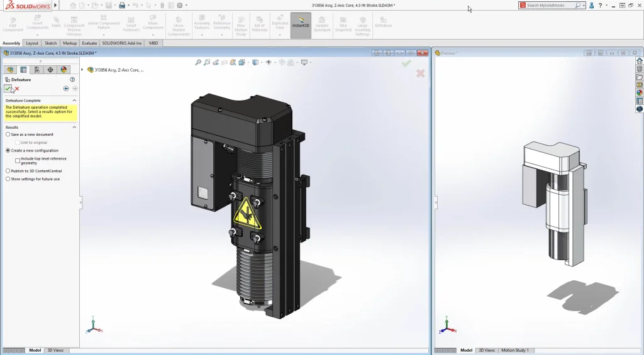Open the Defeature help icon
The width and height of the screenshot is (644, 355).
(x=72, y=80)
